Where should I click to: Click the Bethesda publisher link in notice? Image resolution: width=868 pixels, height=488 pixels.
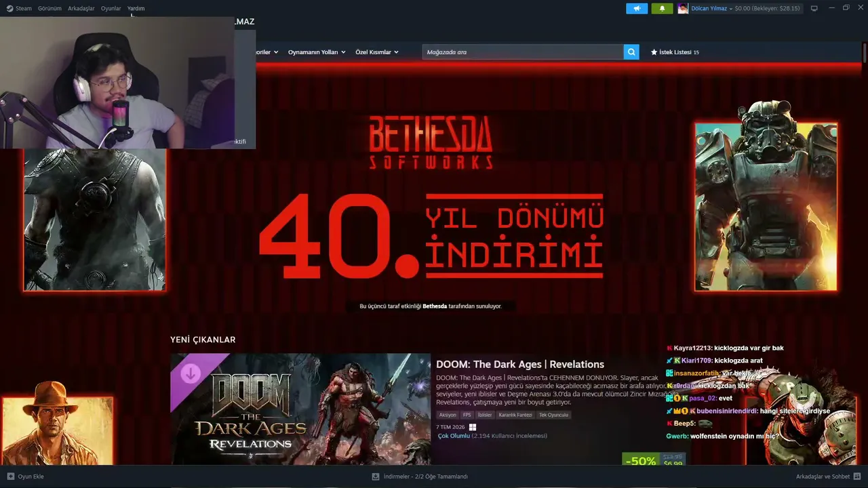tap(435, 306)
